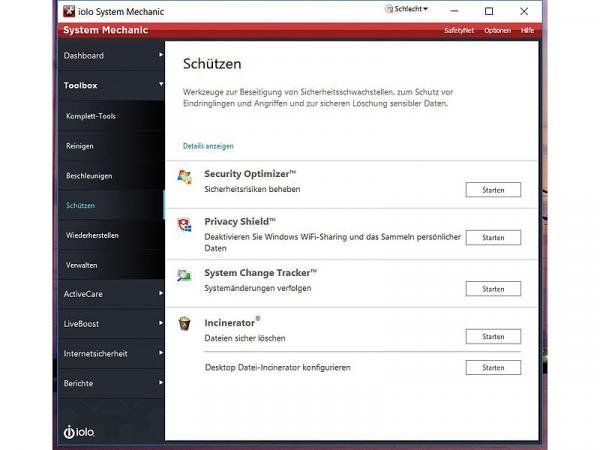Click 'Systemänderungen verfolgen' description text
The width and height of the screenshot is (600, 450).
[258, 288]
